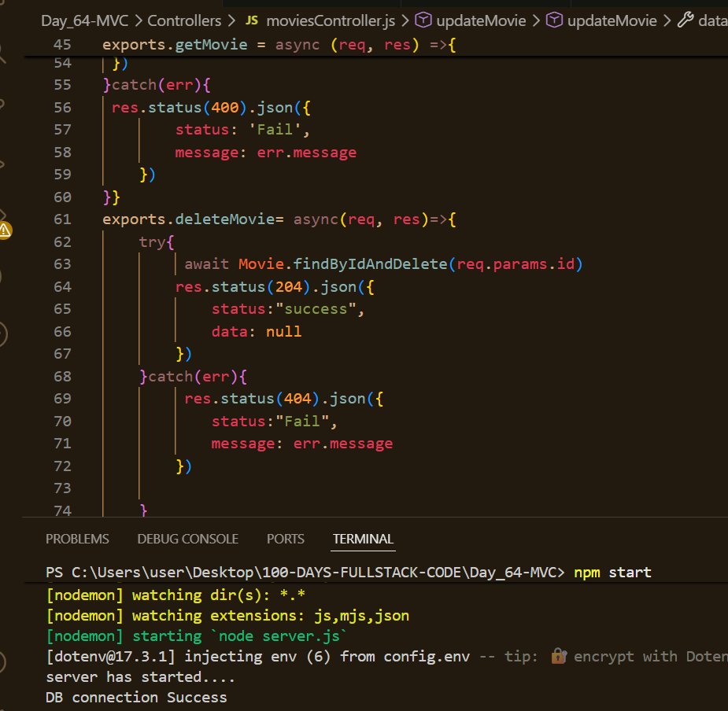Viewport: 728px width, 711px height.
Task: Click err.message on line 71
Action: [343, 444]
